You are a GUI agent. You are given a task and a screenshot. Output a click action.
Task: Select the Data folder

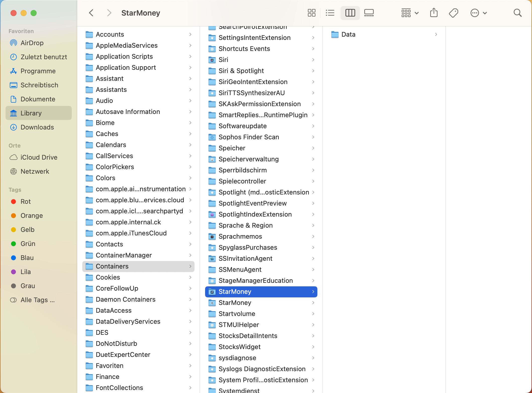pos(384,34)
